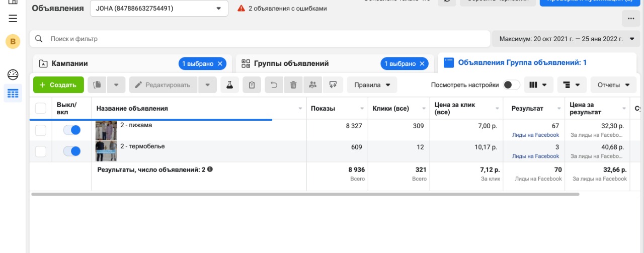644x253 pixels.
Task: Open the 'Отчеты' dropdown
Action: [x=613, y=85]
